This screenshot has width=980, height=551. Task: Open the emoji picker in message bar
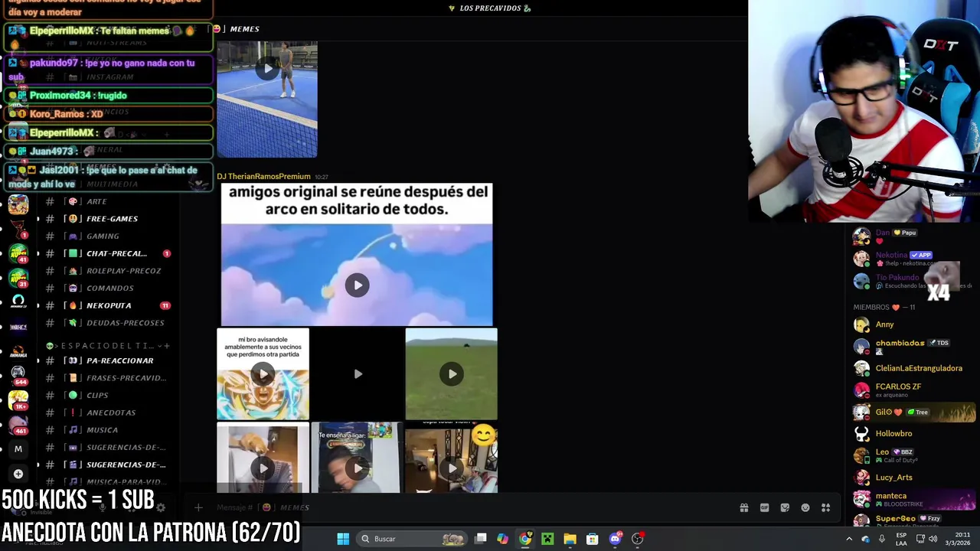805,507
